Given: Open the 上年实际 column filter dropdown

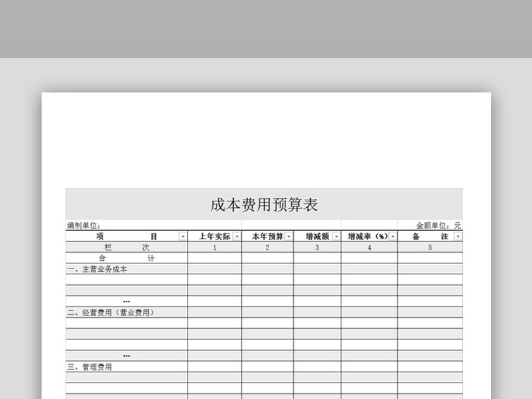Looking at the screenshot, I should (x=236, y=236).
